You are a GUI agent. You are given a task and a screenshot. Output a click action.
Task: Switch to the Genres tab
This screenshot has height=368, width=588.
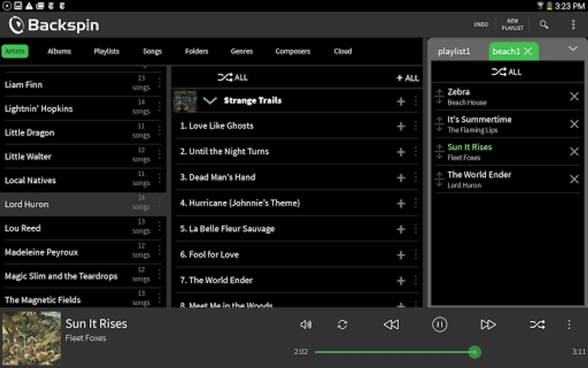(242, 51)
